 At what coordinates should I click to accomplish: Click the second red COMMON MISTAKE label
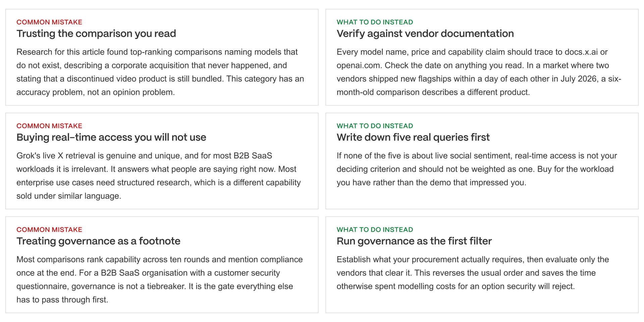pos(49,126)
